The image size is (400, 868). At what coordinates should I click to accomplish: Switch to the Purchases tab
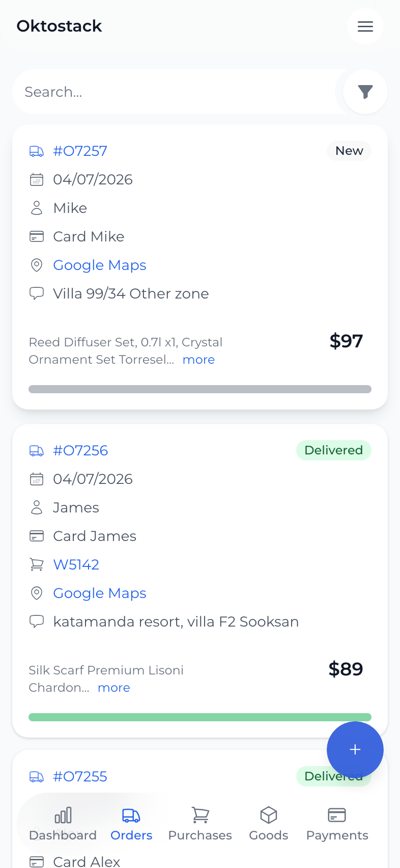pyautogui.click(x=200, y=824)
